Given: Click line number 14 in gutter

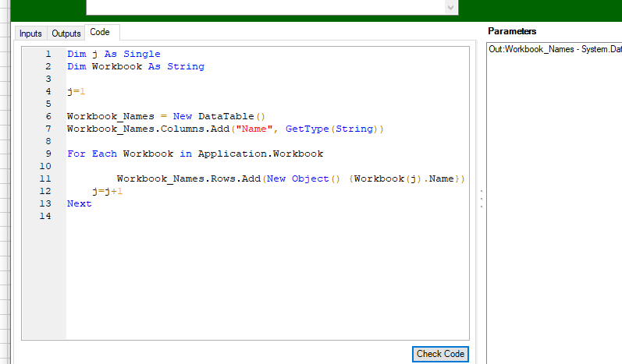Looking at the screenshot, I should pos(45,216).
